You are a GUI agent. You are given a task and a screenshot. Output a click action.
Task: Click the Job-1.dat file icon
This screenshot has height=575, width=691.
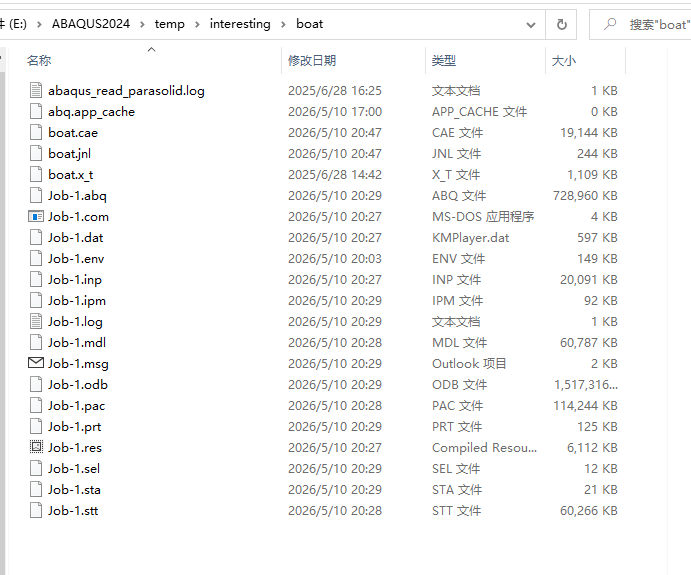click(36, 237)
